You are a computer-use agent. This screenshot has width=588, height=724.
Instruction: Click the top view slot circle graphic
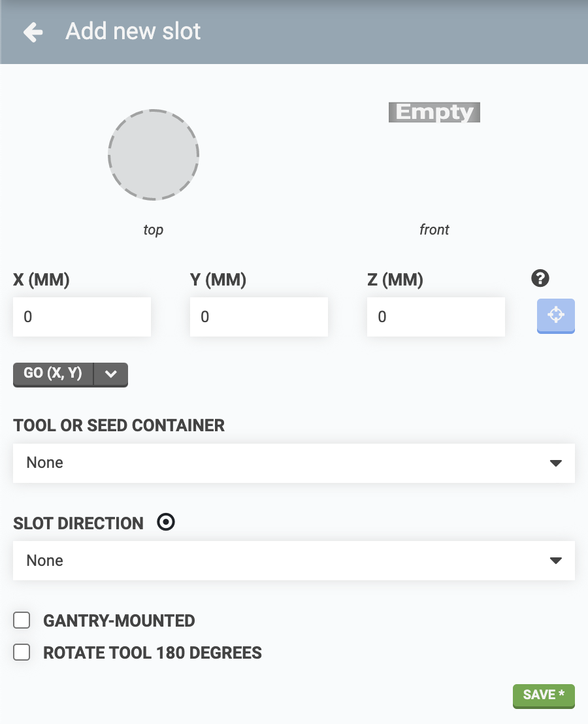[x=154, y=155]
